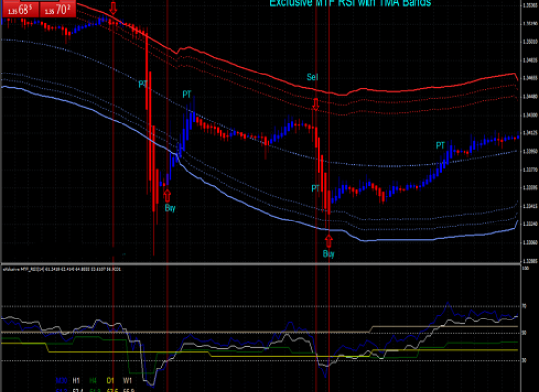Click the red down arrow beneath the Sell label

tap(316, 104)
